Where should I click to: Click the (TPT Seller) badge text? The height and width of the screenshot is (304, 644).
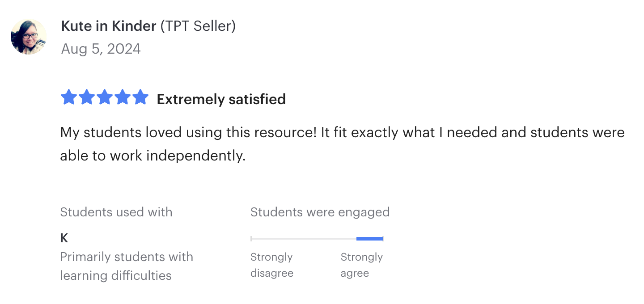tap(198, 26)
